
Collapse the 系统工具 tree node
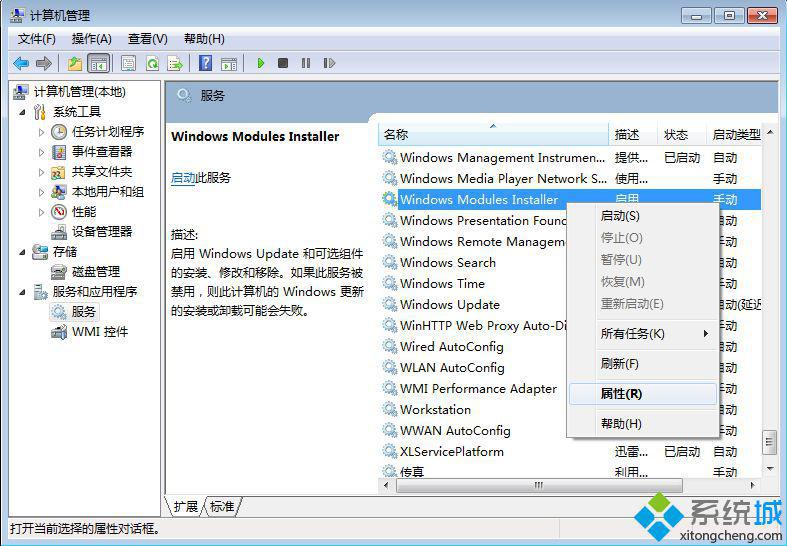coord(22,112)
